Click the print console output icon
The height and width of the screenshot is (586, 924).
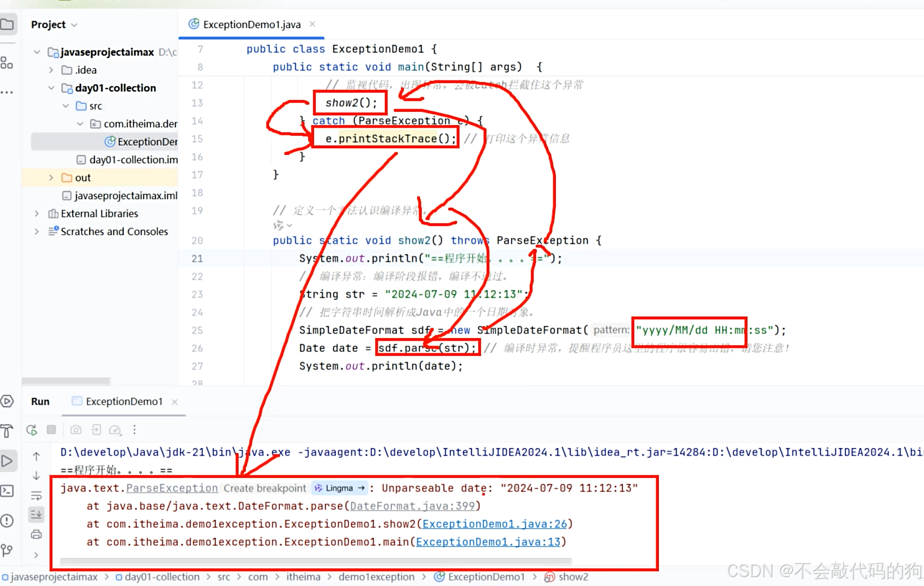pos(36,534)
